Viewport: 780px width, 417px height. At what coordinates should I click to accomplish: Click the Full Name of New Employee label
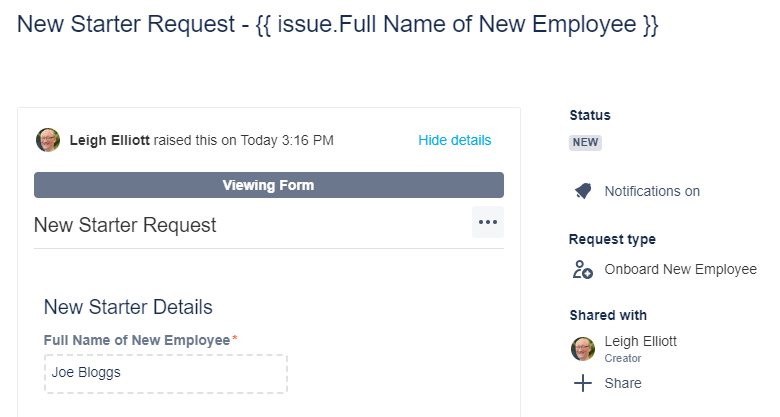(x=137, y=340)
